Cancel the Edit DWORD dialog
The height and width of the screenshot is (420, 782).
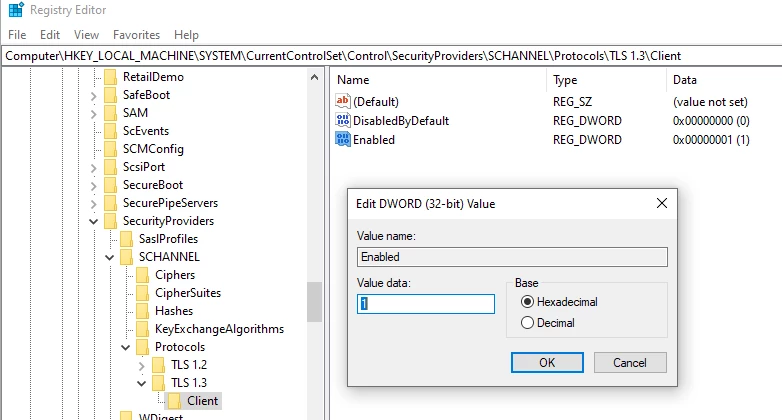pyautogui.click(x=630, y=363)
